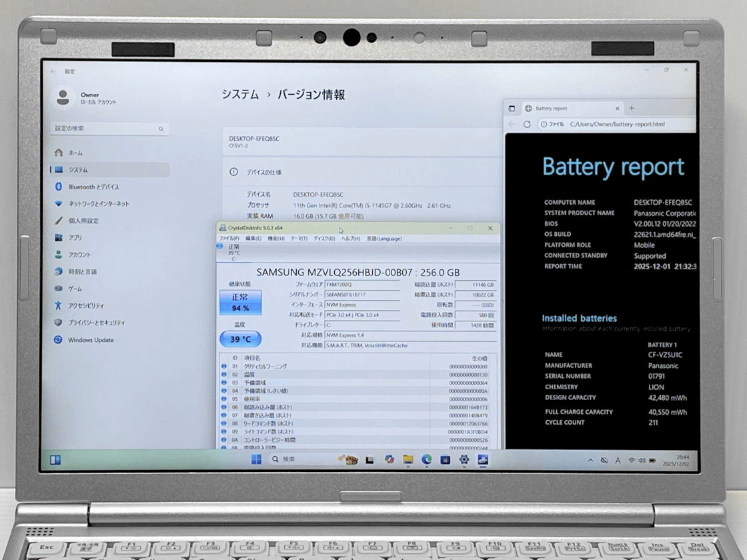
Task: Select Bluetooth とデバイス in Settings sidebar
Action: (x=93, y=187)
